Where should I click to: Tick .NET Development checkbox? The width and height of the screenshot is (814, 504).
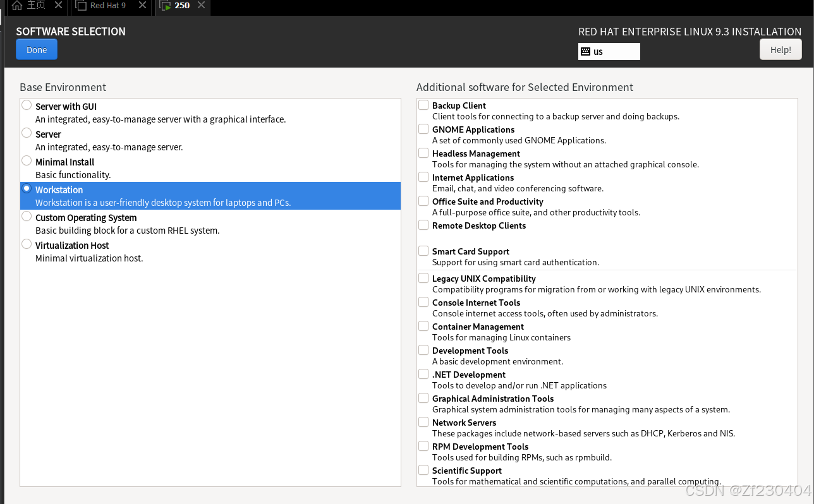tap(423, 374)
